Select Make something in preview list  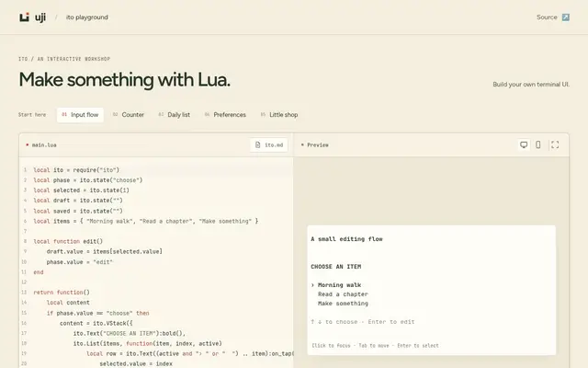[x=343, y=304]
